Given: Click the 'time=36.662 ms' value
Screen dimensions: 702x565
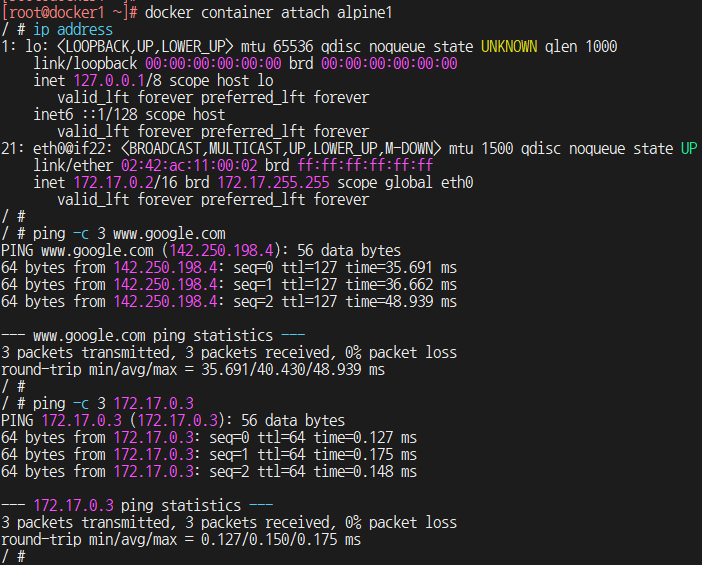Looking at the screenshot, I should tap(401, 285).
